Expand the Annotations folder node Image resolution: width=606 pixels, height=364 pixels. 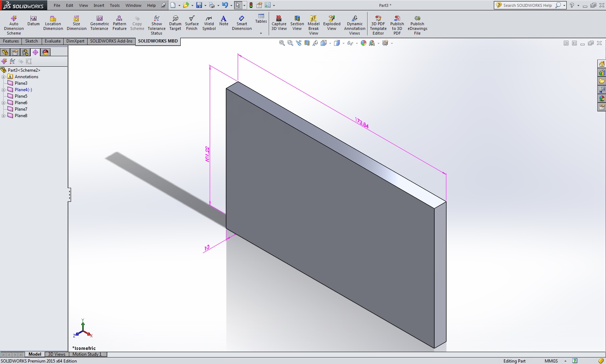click(x=4, y=77)
